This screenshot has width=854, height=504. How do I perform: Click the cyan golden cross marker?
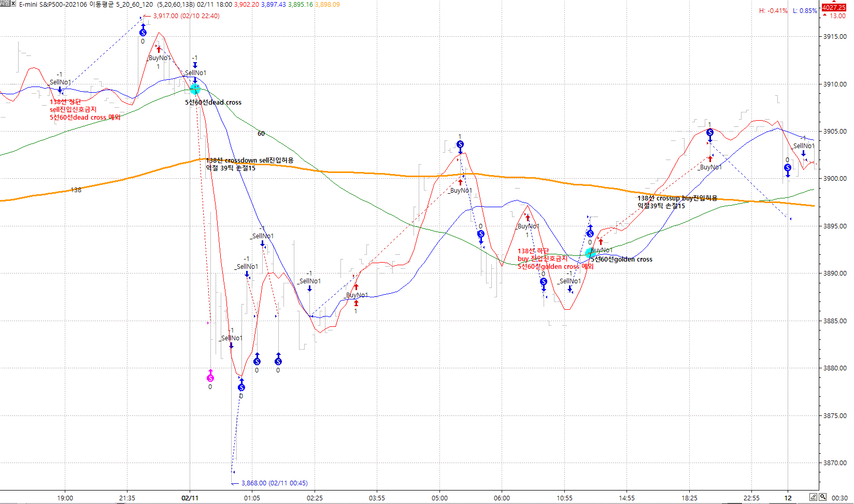(x=590, y=253)
